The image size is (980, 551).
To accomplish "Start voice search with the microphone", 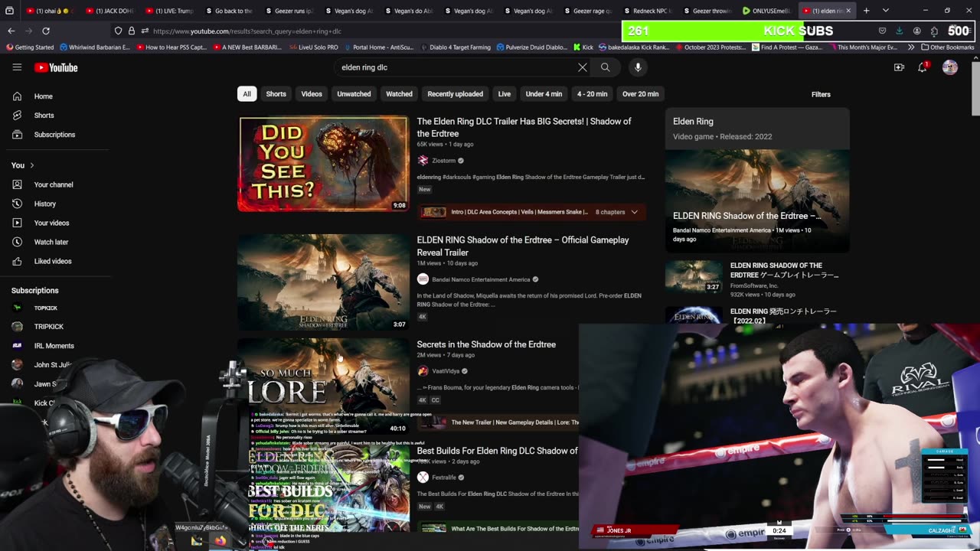I will coord(638,67).
